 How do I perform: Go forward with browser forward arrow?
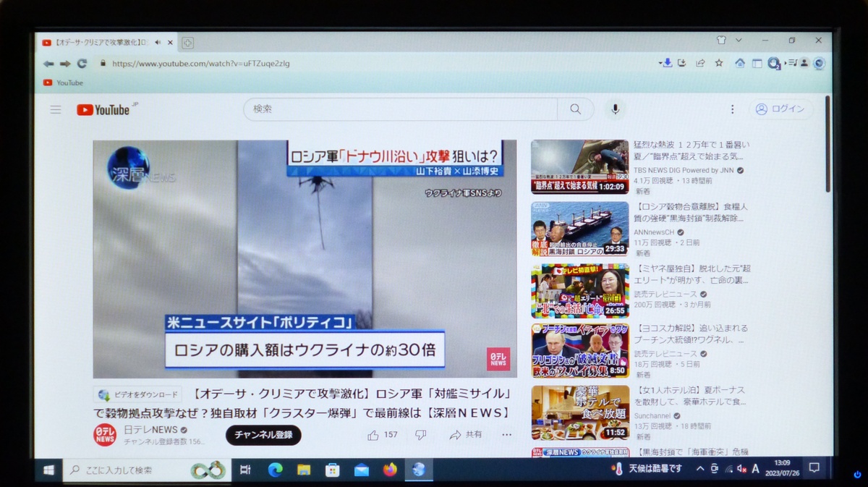point(65,64)
